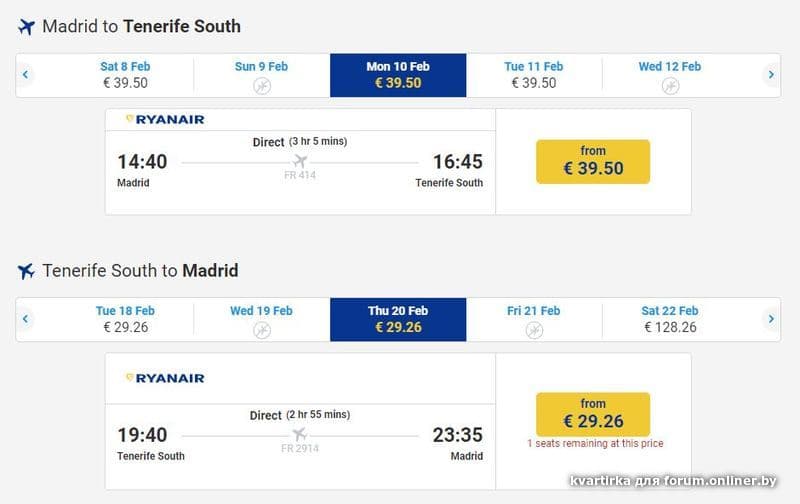Viewport: 800px width, 504px height.
Task: Select the Tue 11 Feb outbound date
Action: click(x=534, y=75)
